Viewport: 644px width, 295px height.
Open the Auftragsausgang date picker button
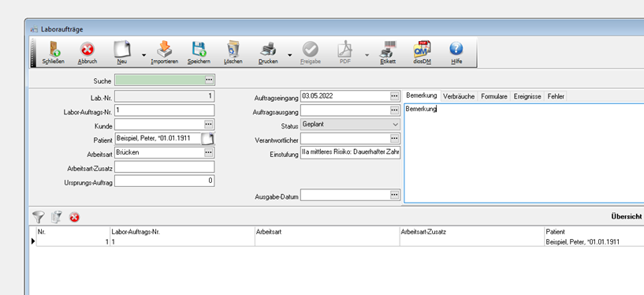[x=395, y=110]
